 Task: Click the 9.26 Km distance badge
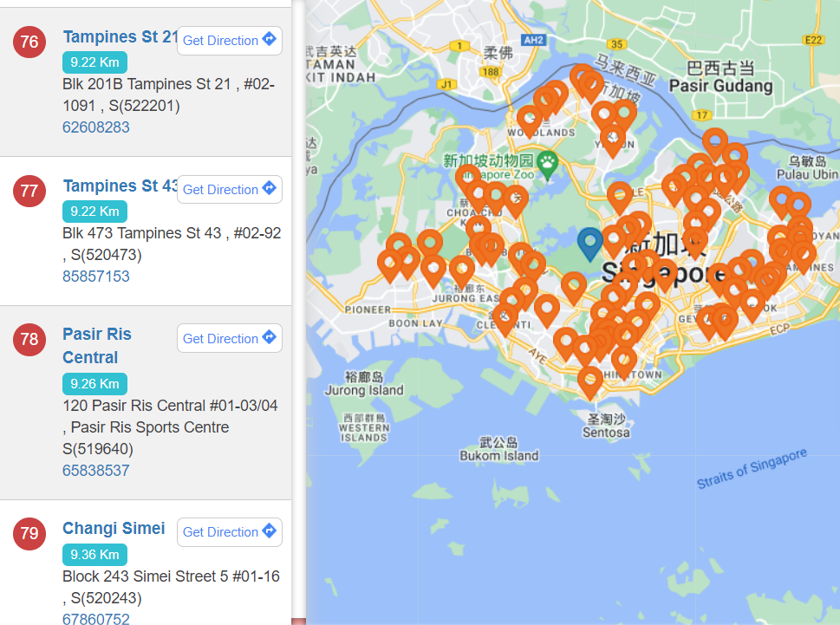coord(94,383)
